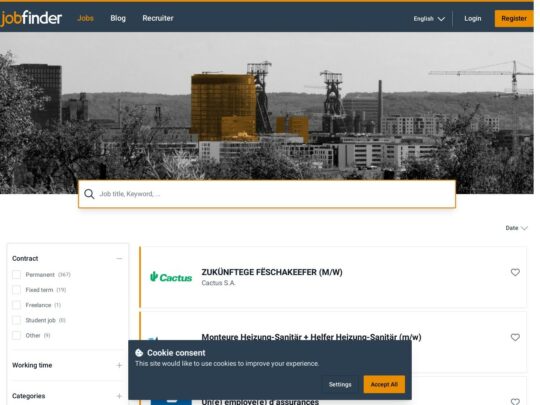Check the Student job checkbox

coord(17,320)
